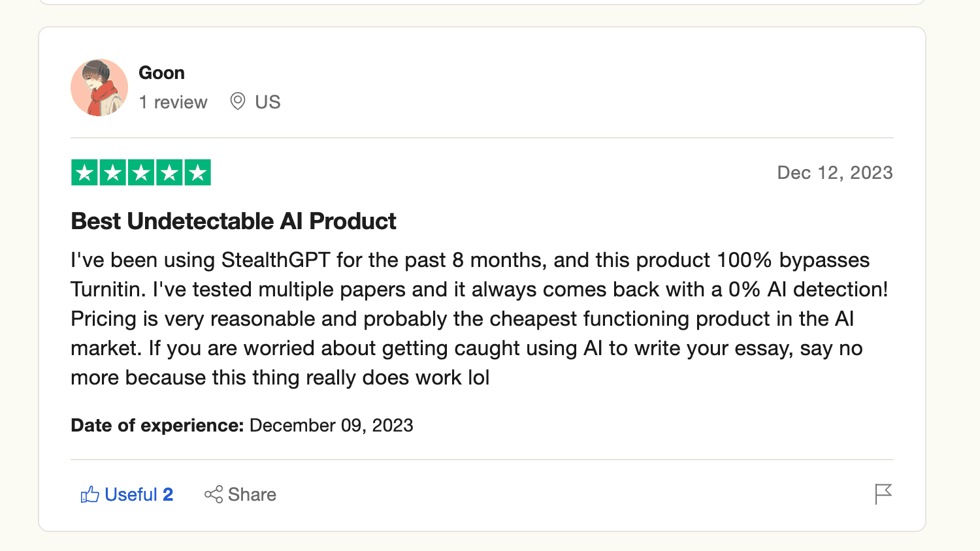The height and width of the screenshot is (551, 980).
Task: Click the Dec 12, 2023 review date
Action: pyautogui.click(x=834, y=172)
